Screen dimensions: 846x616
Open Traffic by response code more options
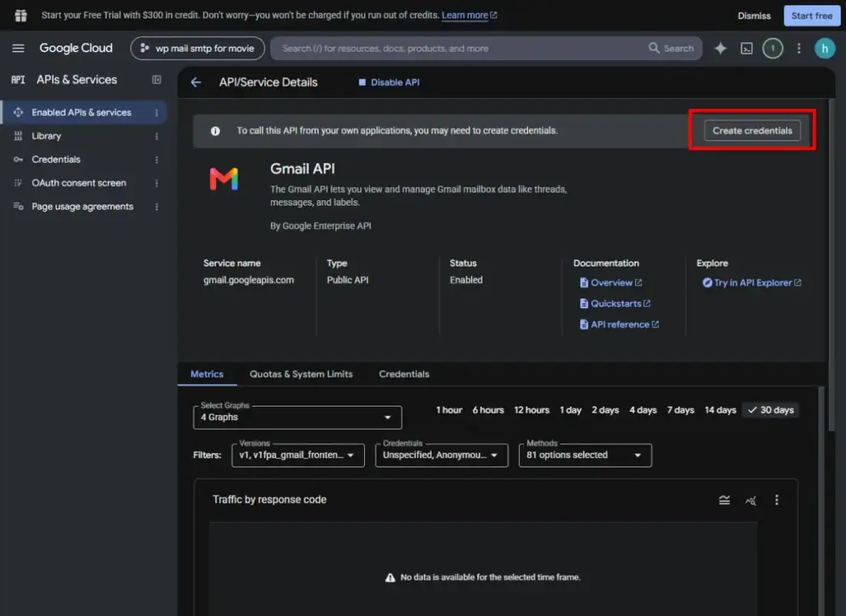coord(777,500)
